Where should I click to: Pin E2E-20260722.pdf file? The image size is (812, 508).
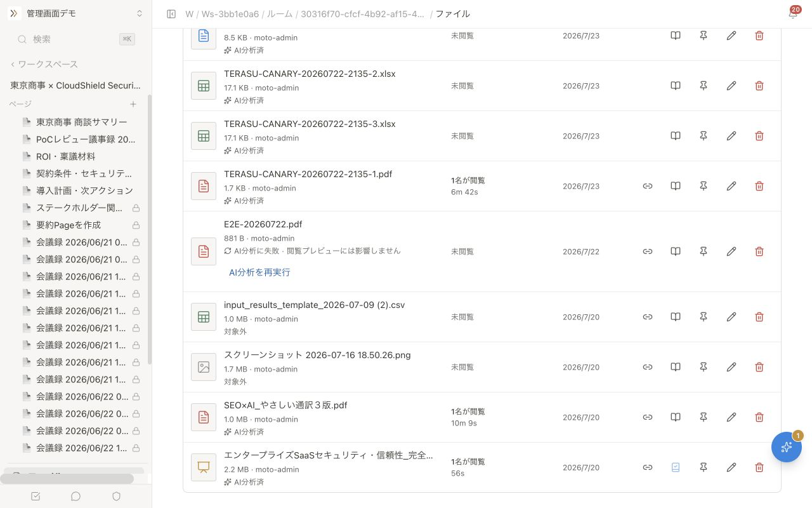[x=704, y=251]
